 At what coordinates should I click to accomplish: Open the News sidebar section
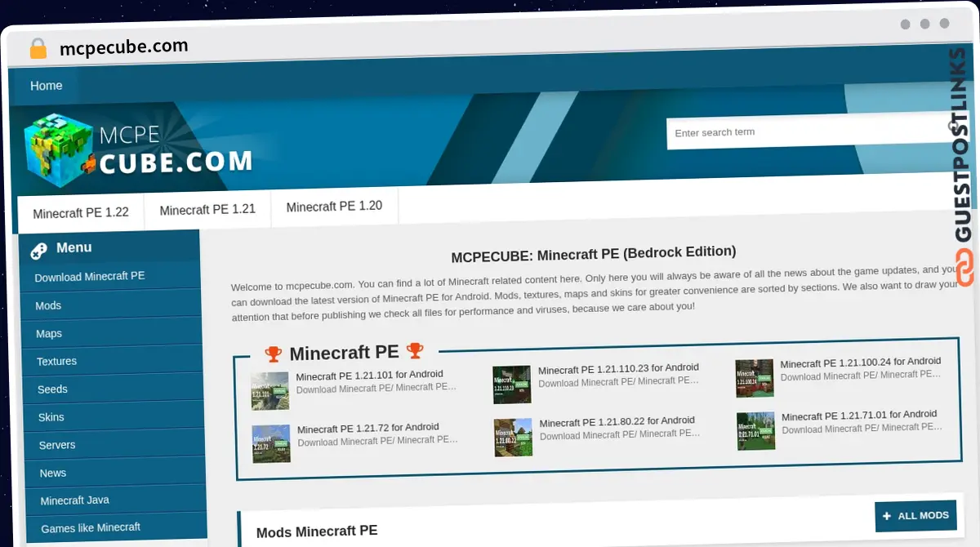tap(115, 473)
